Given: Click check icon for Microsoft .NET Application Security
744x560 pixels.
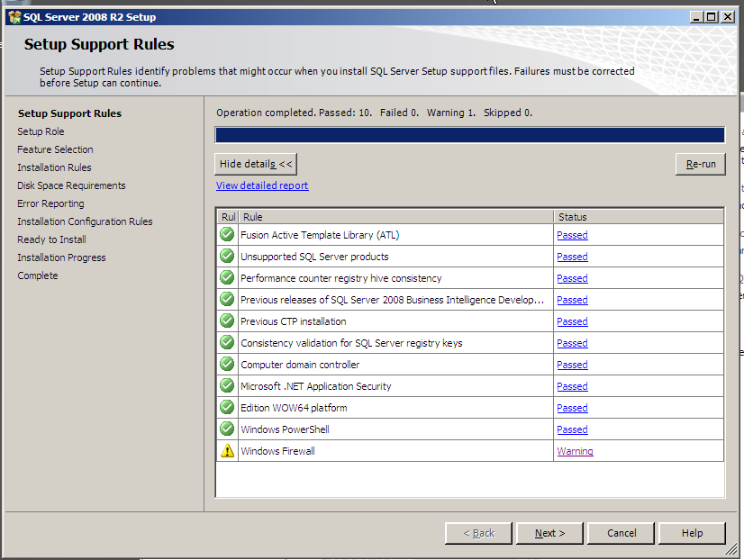Looking at the screenshot, I should tap(227, 385).
